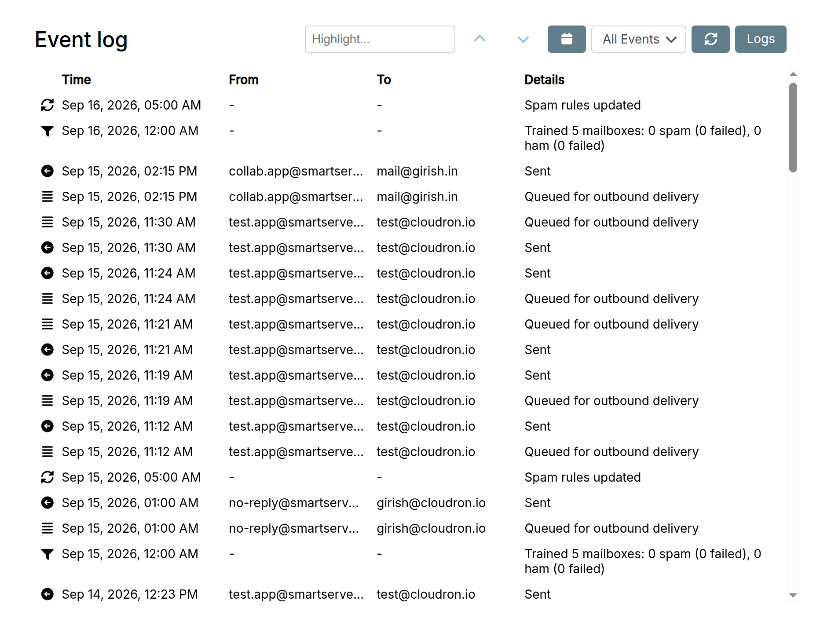Click the sent arrow icon for Sep 14 12:23 PM

tap(47, 594)
